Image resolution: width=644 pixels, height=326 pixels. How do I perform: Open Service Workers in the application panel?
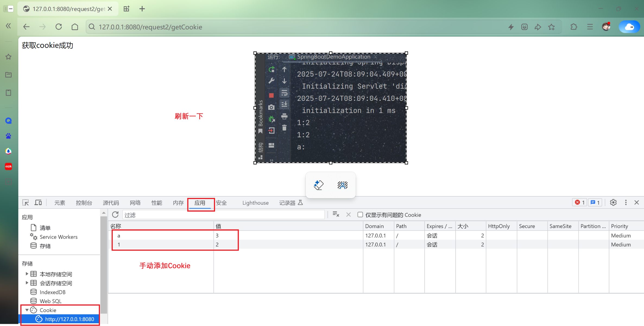58,237
